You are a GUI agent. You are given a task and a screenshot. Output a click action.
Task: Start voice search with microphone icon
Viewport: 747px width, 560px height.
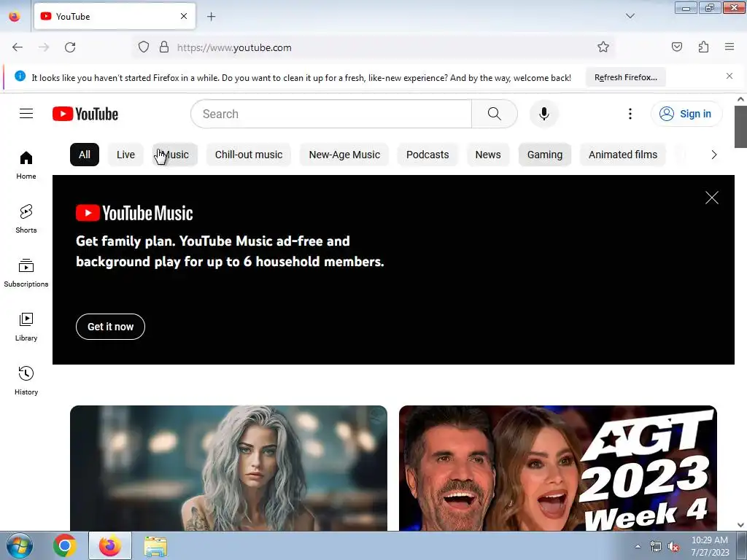click(544, 114)
